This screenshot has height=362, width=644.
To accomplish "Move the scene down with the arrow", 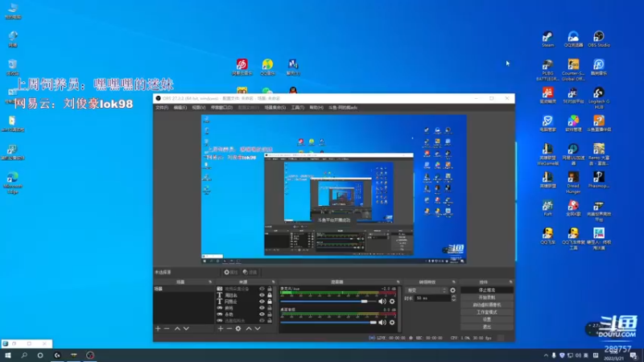I will point(186,329).
